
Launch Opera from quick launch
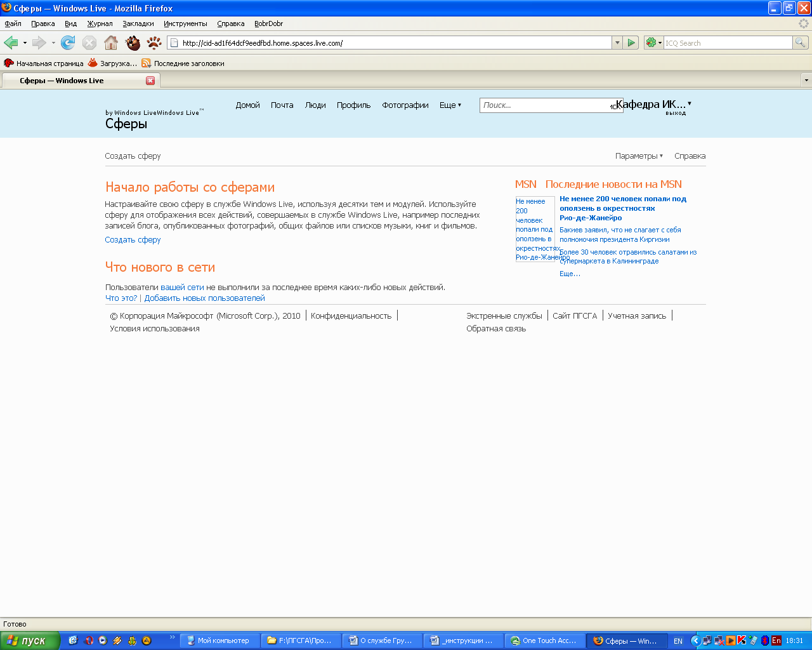[x=89, y=640]
